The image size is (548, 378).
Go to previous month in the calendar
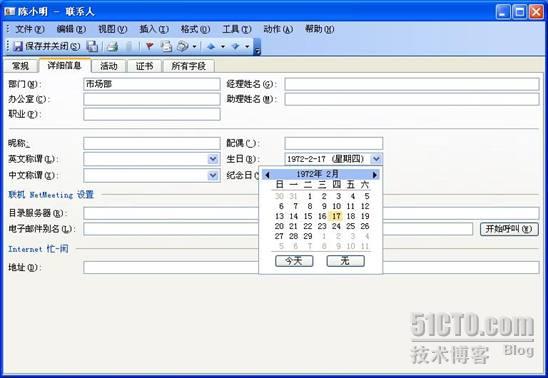click(267, 174)
